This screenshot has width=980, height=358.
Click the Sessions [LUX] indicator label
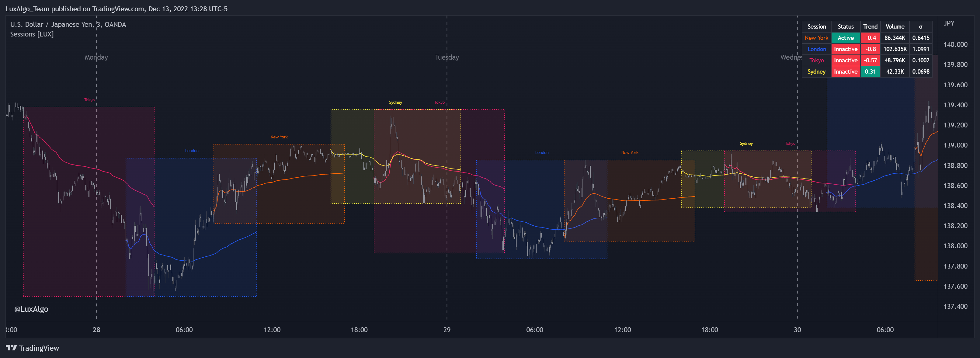click(32, 34)
